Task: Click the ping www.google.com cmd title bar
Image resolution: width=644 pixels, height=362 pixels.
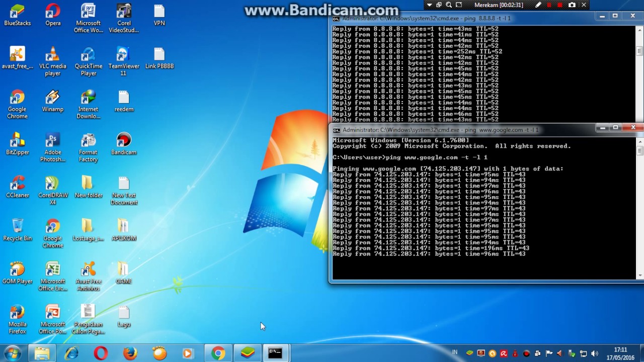Action: (x=463, y=130)
